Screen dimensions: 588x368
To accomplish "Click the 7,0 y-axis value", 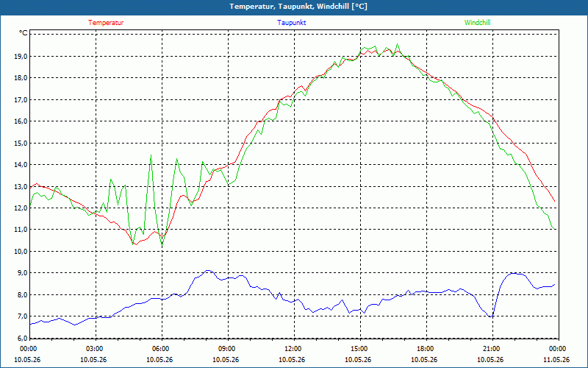I will coord(23,316).
